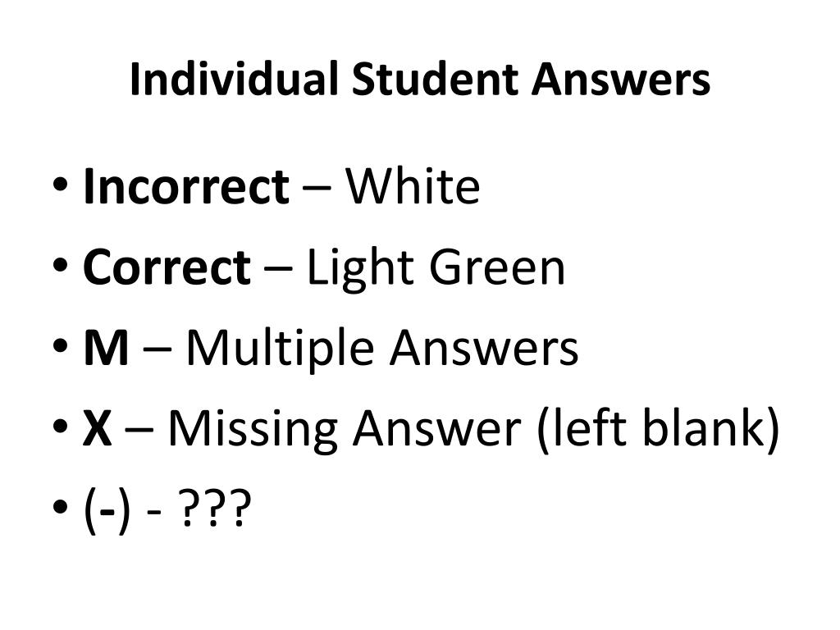Select the (-) symbol in last bullet
The width and height of the screenshot is (840, 630).
click(107, 509)
